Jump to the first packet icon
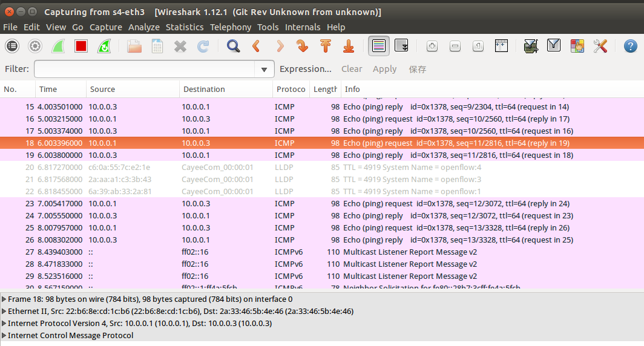This screenshot has height=346, width=644. click(x=325, y=46)
